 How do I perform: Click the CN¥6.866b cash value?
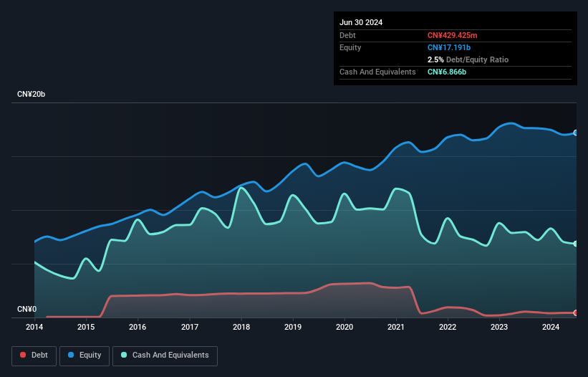(447, 72)
